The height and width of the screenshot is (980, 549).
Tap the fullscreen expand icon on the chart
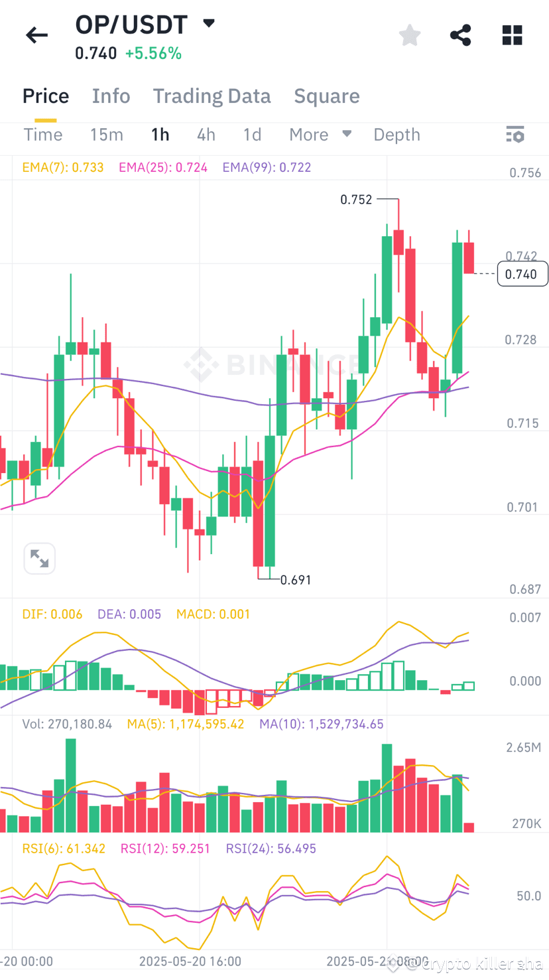click(39, 558)
